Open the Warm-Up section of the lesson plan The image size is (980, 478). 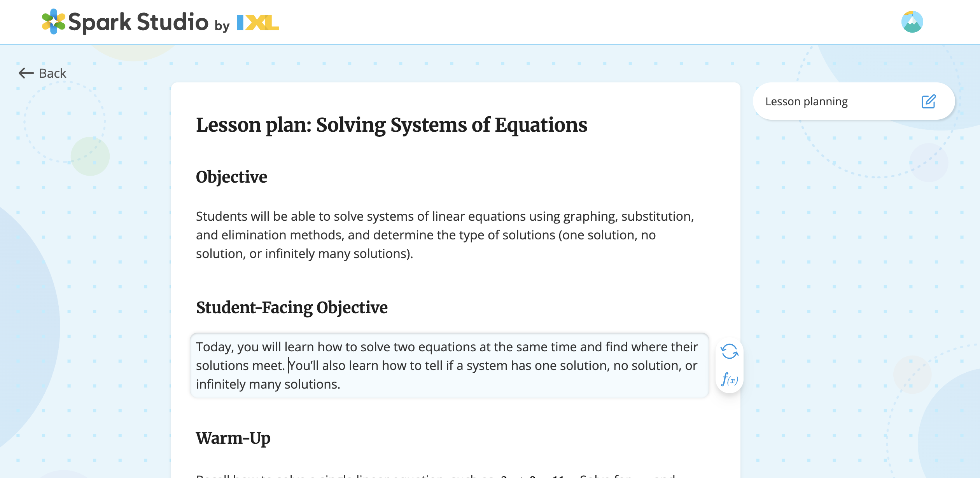click(233, 438)
